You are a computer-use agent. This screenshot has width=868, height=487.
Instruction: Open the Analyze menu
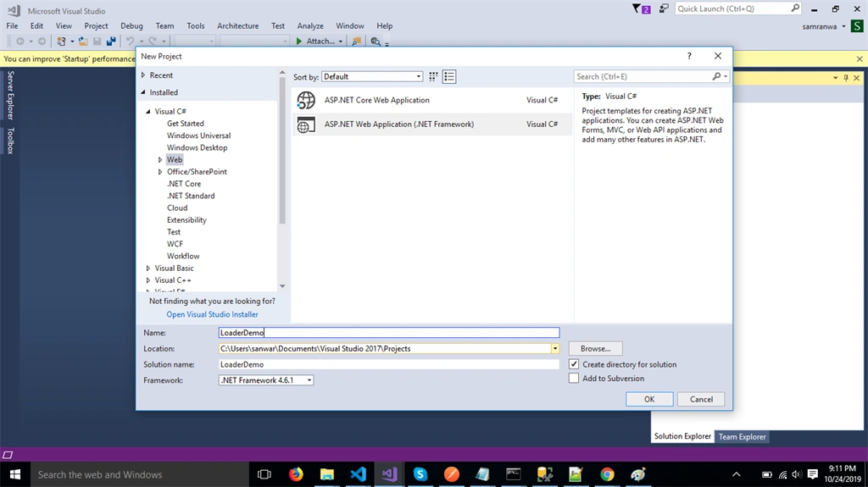pyautogui.click(x=310, y=26)
